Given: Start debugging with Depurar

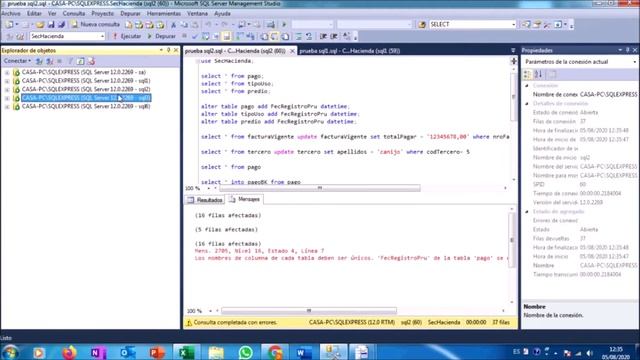Looking at the screenshot, I should [162, 36].
